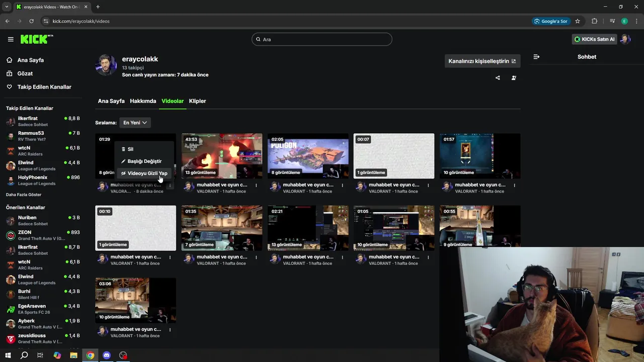Open three-dot menu of the 01:35 video
This screenshot has width=644, height=362.
click(256, 257)
